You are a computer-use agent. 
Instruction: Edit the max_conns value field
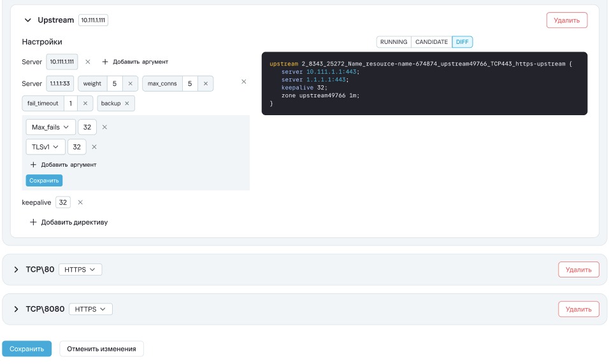click(x=190, y=83)
